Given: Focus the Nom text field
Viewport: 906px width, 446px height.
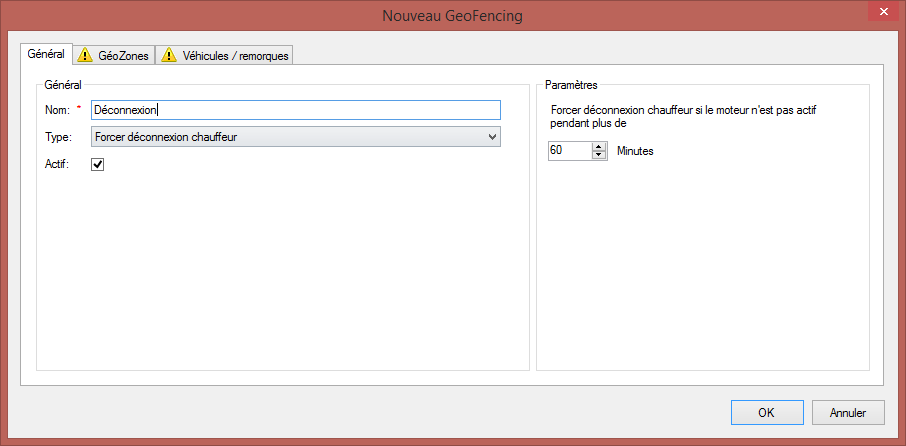Looking at the screenshot, I should click(x=295, y=110).
